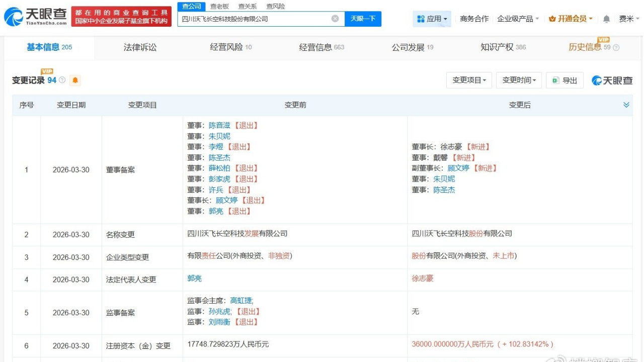Viewport: 644px width, 362px height.
Task: Open the notification bell icon in header
Action: (606, 19)
